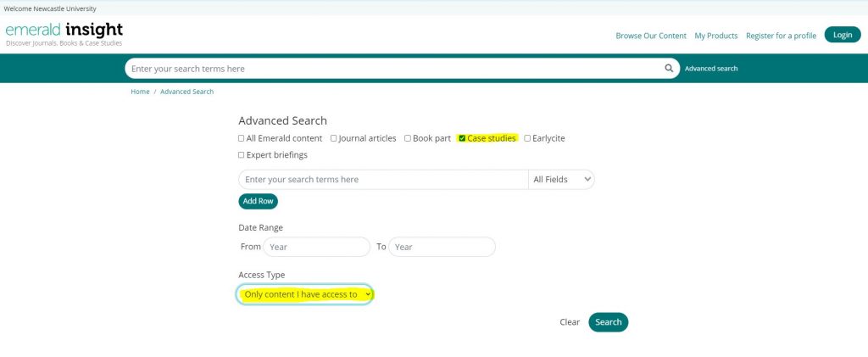The height and width of the screenshot is (357, 868).
Task: Click the Add Row button
Action: pyautogui.click(x=258, y=201)
